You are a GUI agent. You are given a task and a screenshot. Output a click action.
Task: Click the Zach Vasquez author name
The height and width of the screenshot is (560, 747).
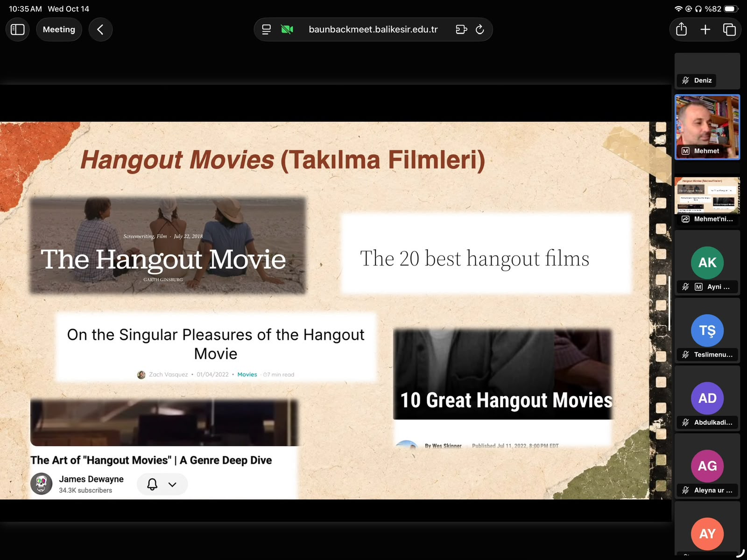pos(168,374)
